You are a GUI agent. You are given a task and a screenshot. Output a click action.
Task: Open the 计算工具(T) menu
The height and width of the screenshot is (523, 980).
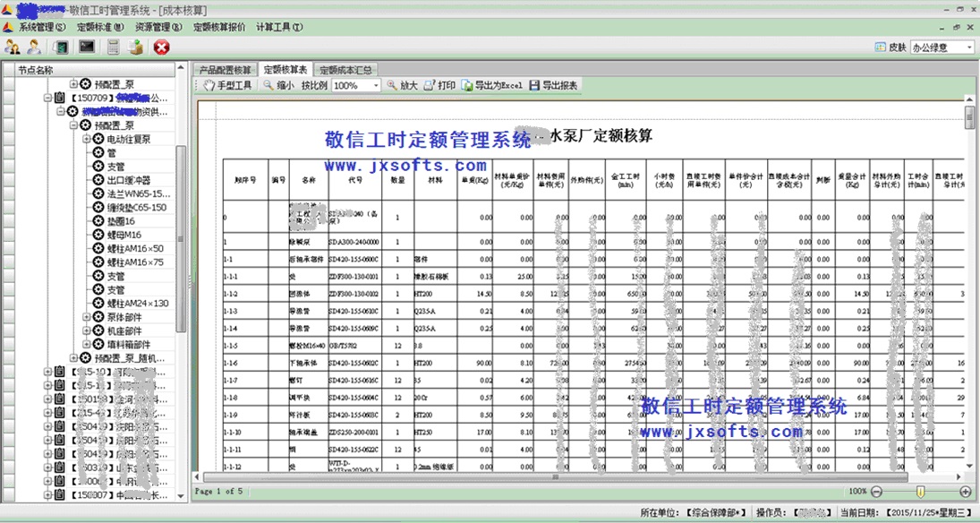(278, 28)
